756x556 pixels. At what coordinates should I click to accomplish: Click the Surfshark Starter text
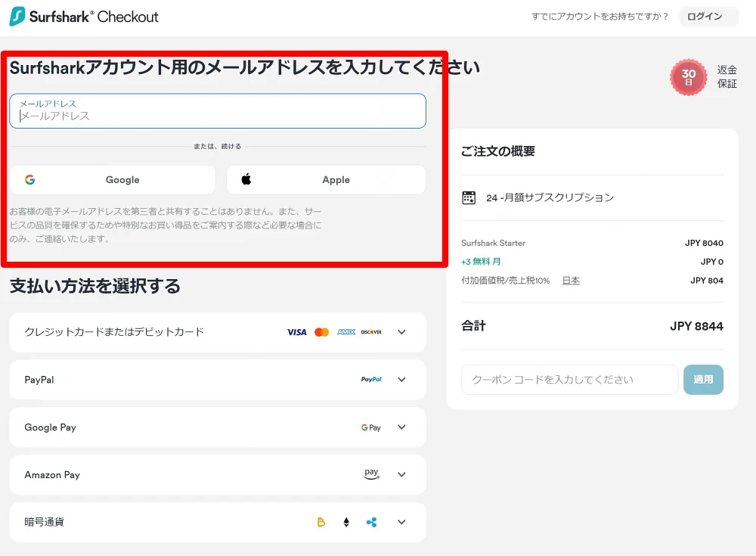tap(493, 244)
